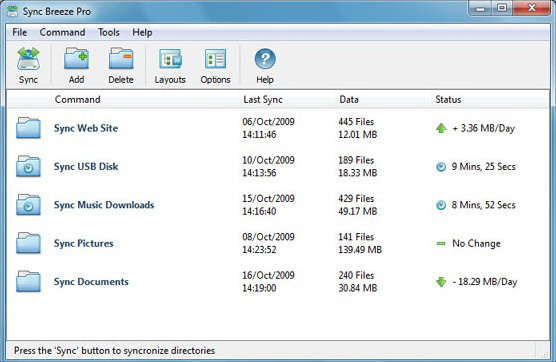This screenshot has height=362, width=556.
Task: Click the Sync toolbar icon
Action: pos(28,59)
